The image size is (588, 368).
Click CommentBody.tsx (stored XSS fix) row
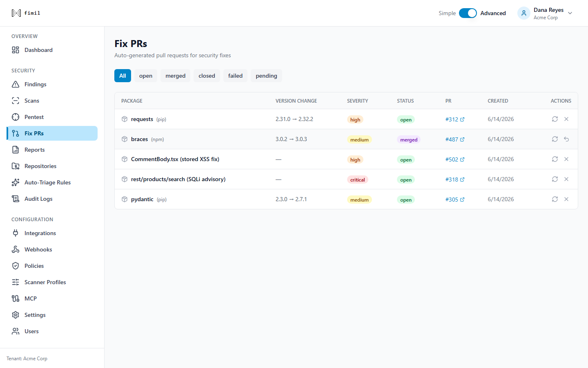point(346,159)
